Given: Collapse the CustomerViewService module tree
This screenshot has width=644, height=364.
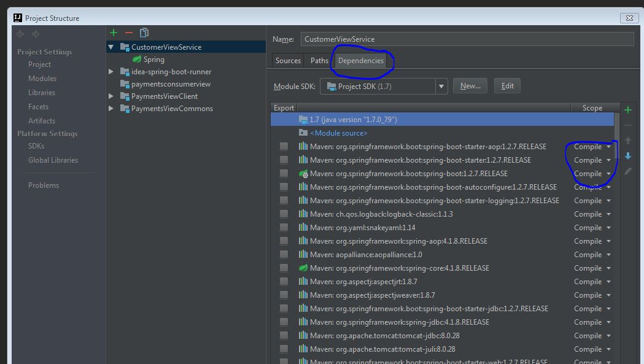Looking at the screenshot, I should click(111, 47).
